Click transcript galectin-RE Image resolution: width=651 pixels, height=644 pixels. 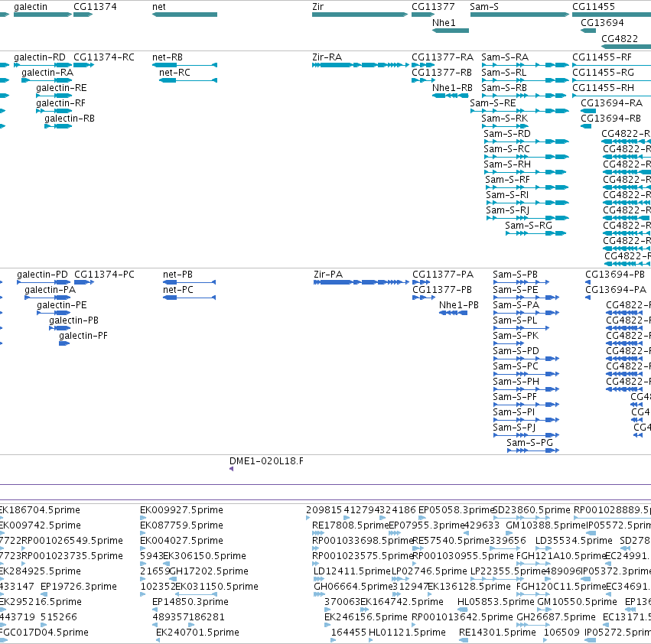point(54,96)
